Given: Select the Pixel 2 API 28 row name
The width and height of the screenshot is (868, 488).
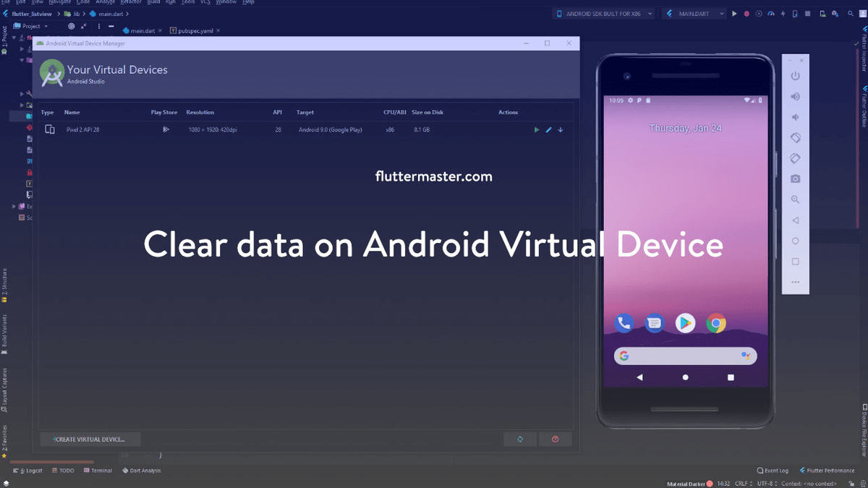Looking at the screenshot, I should (x=82, y=129).
